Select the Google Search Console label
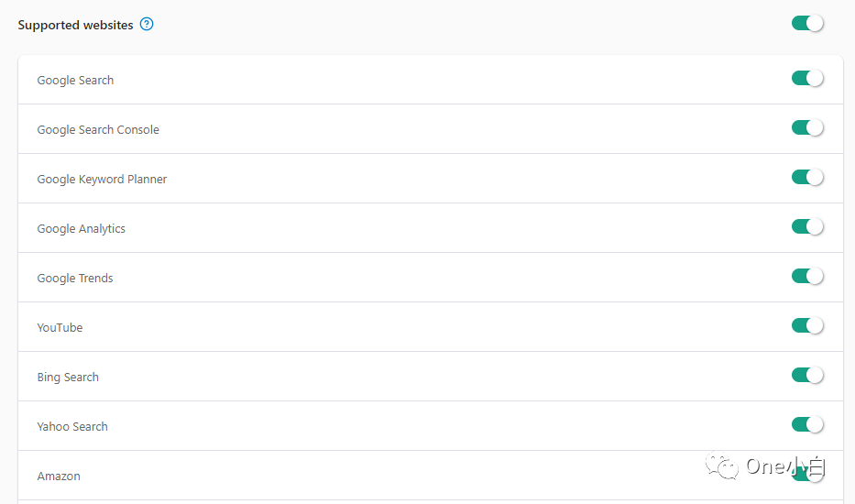Viewport: 855px width, 504px height. [x=98, y=130]
